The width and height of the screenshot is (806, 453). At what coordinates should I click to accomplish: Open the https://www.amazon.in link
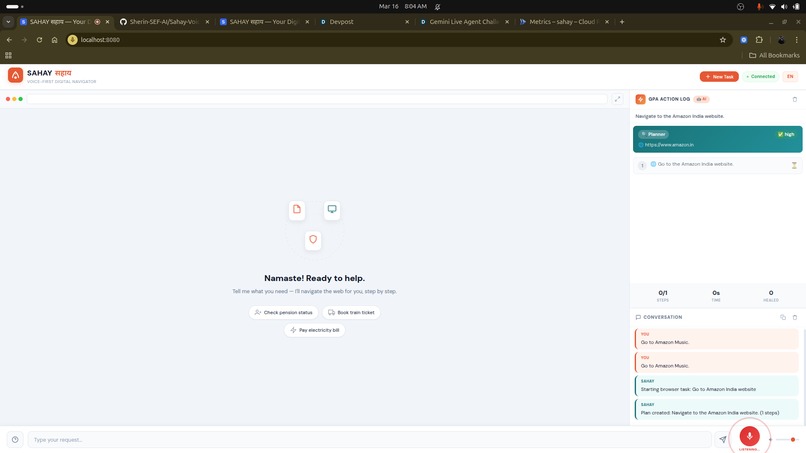coord(669,145)
